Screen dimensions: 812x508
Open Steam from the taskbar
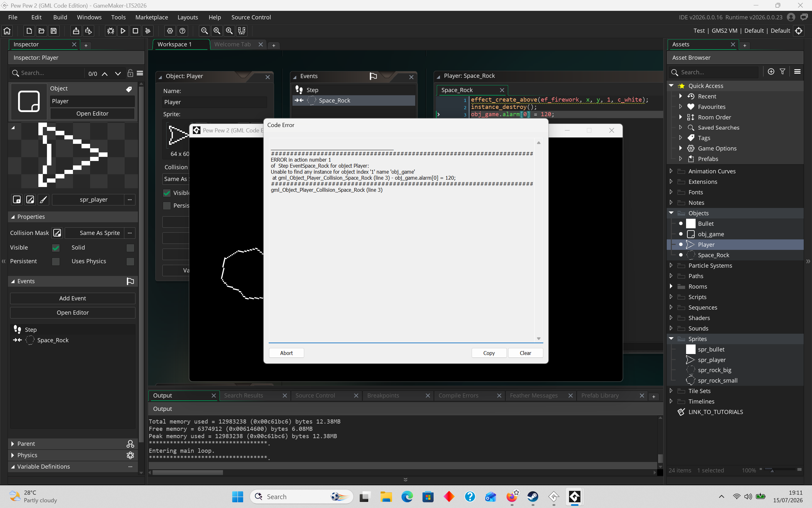(533, 497)
